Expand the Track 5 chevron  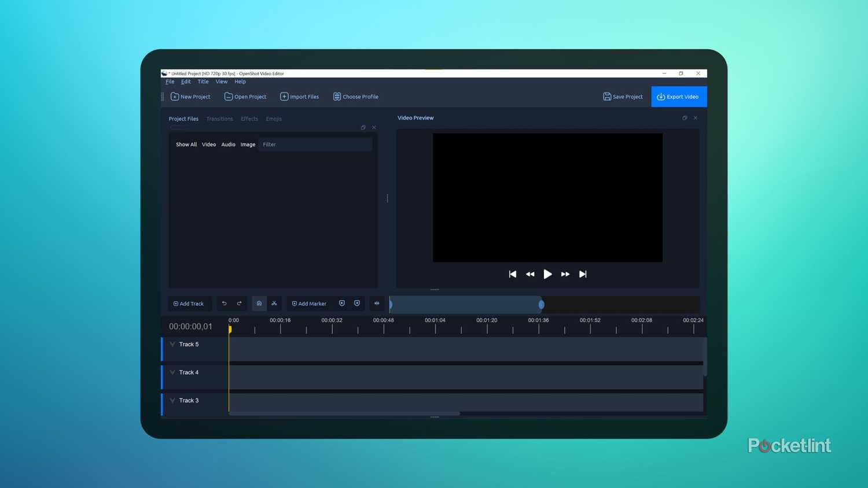(172, 344)
